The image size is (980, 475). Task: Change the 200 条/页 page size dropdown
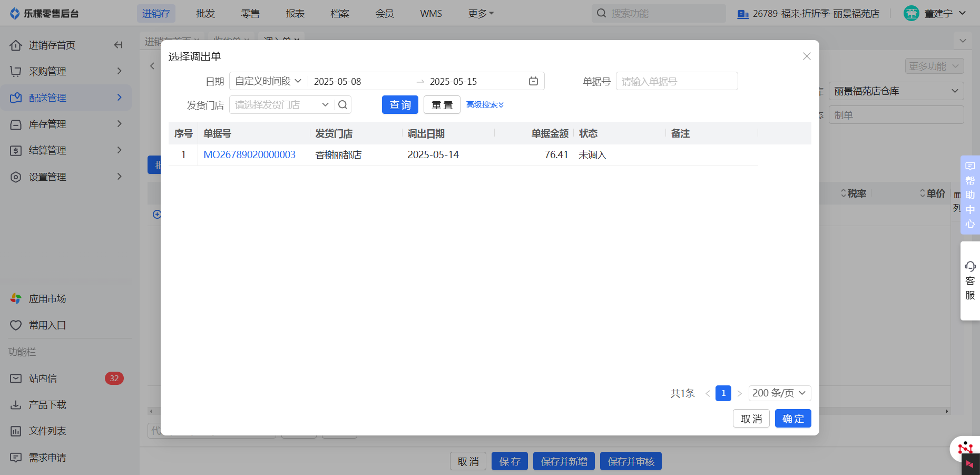click(x=779, y=393)
